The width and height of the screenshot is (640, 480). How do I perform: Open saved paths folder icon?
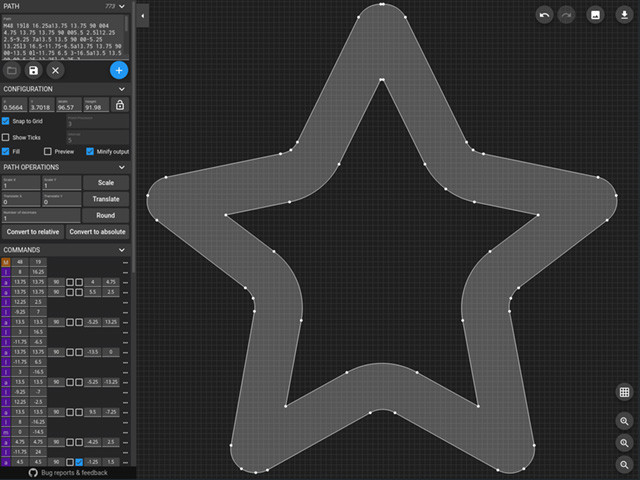(x=11, y=70)
